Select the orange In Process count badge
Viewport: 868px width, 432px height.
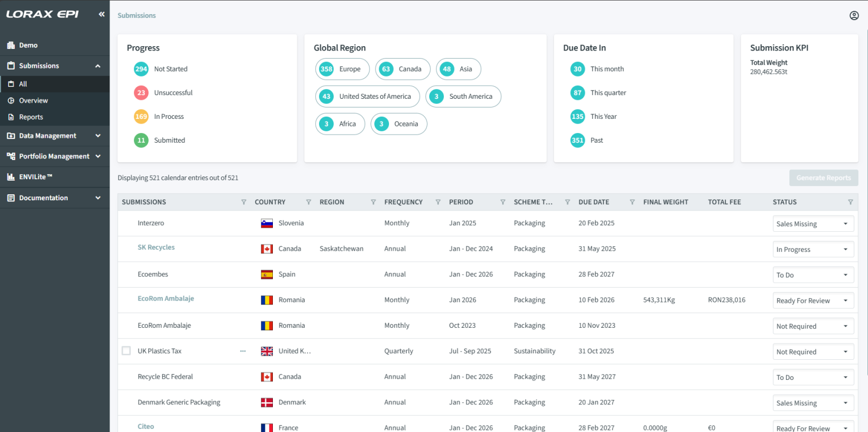coord(141,117)
